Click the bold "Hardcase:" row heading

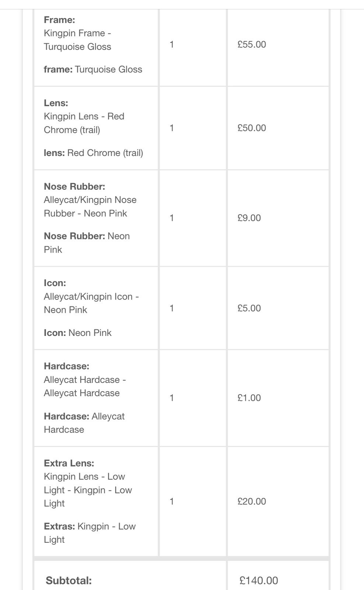pos(66,366)
